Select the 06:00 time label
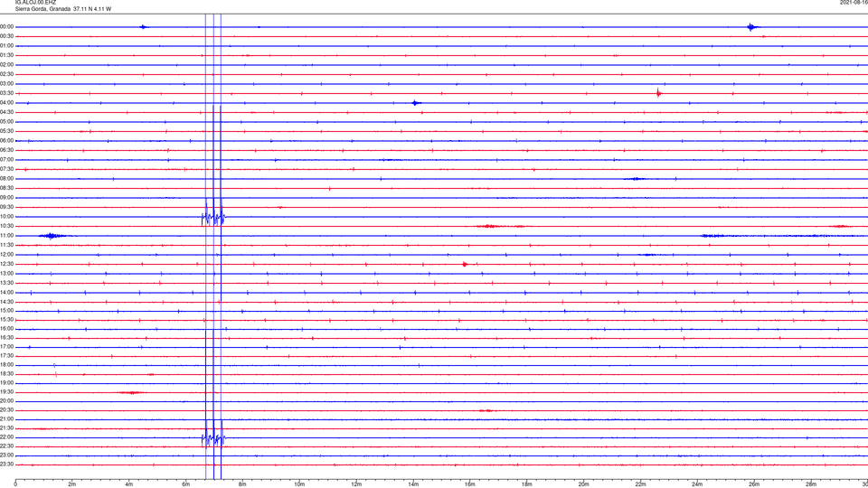 (x=6, y=141)
